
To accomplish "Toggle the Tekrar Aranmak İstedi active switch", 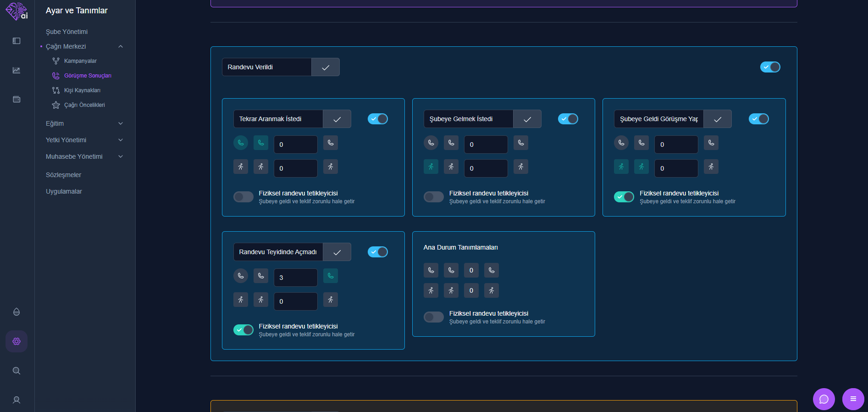I will (x=378, y=119).
